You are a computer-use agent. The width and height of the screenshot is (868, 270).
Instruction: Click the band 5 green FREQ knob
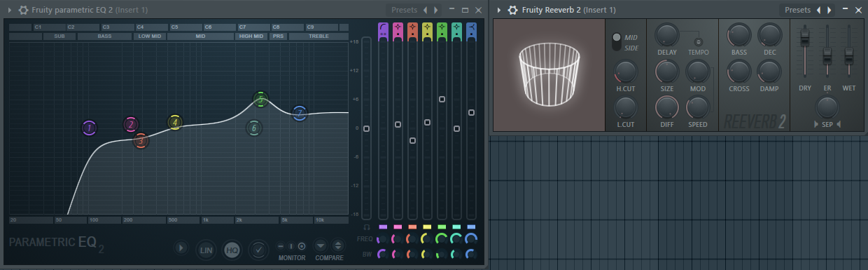coord(442,239)
